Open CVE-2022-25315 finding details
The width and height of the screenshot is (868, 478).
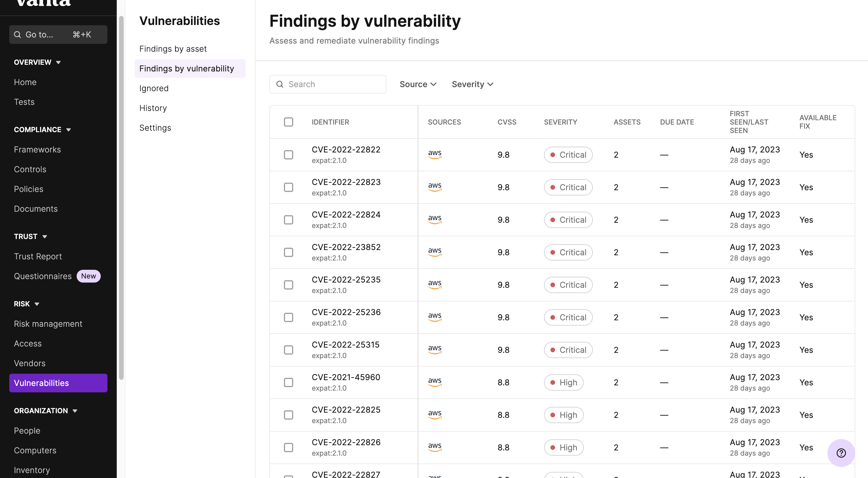(345, 345)
